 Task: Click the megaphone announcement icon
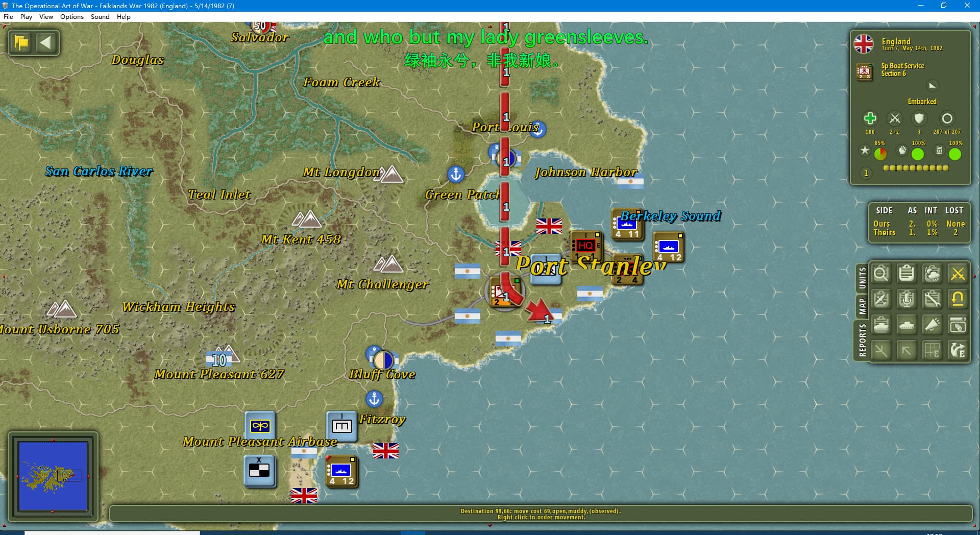pos(932,325)
